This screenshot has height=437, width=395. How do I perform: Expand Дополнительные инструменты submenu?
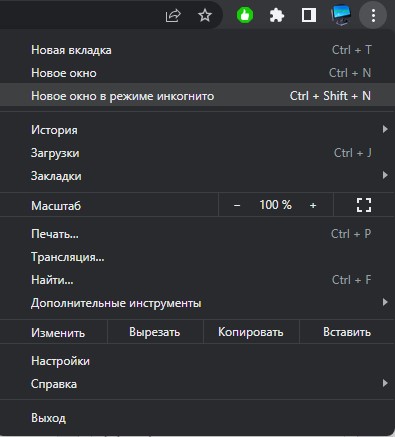point(197,303)
